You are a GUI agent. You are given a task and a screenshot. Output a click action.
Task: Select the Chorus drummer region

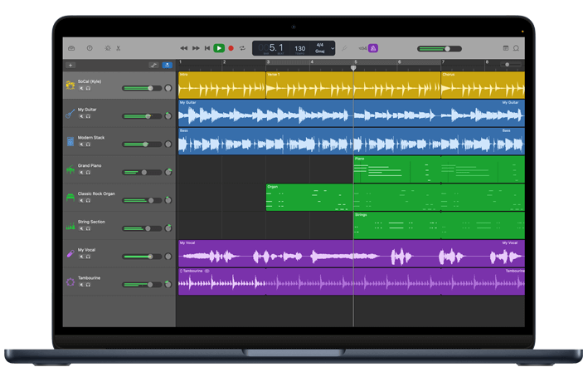tap(483, 86)
